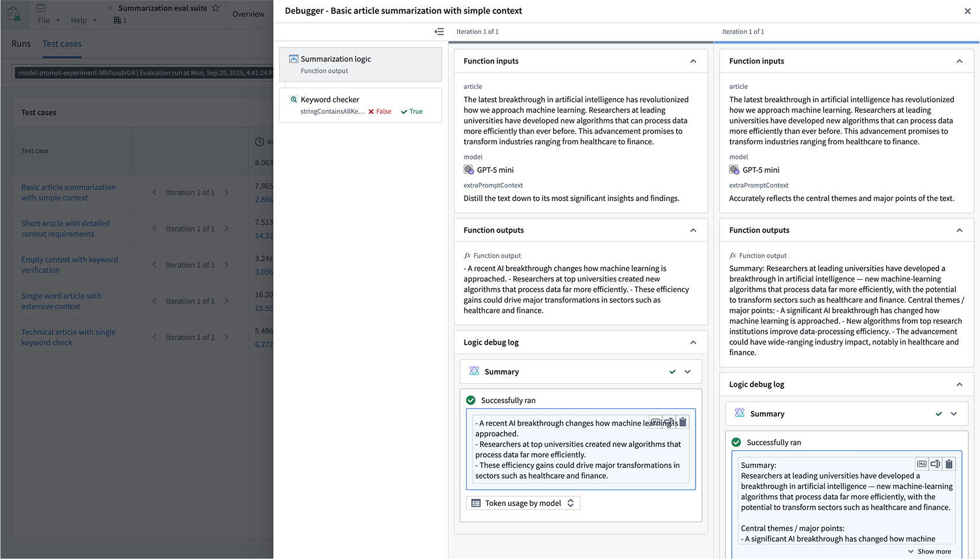Toggle markdown view in right Summary output
The height and width of the screenshot is (559, 980).
(922, 464)
